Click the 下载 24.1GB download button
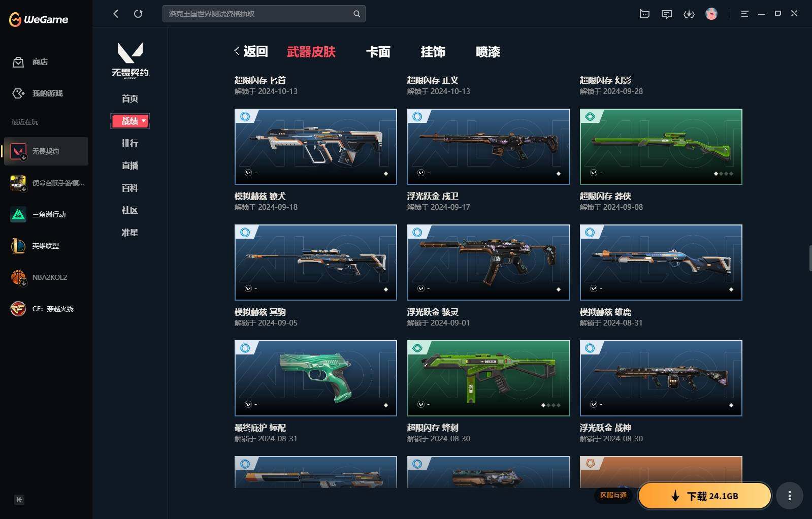The width and height of the screenshot is (812, 519). 705,496
